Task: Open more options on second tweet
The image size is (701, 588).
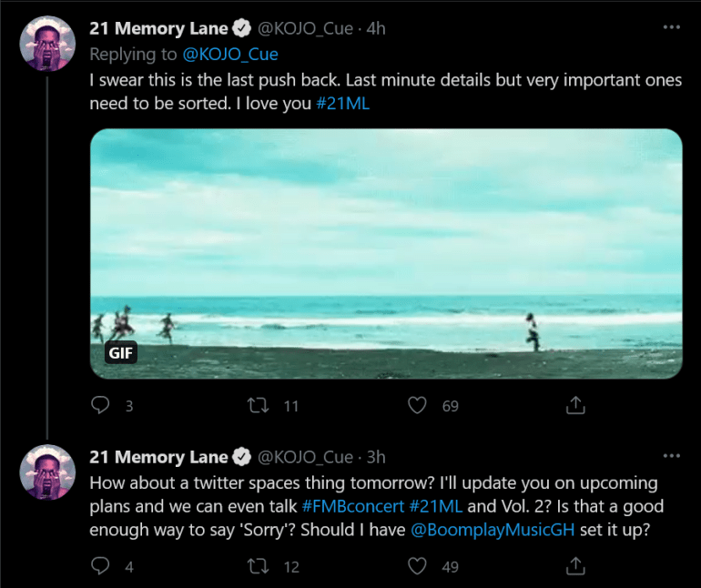Action: coord(672,455)
